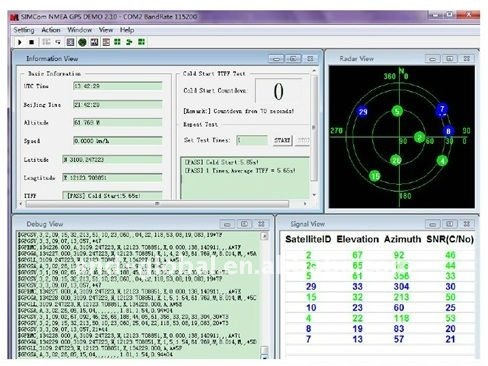Select satellite 29 on the radar
Image resolution: width=488 pixels, height=366 pixels.
coord(363,111)
